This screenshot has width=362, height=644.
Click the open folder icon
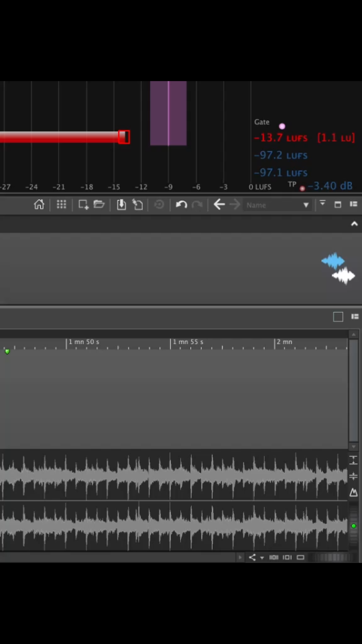[99, 204]
